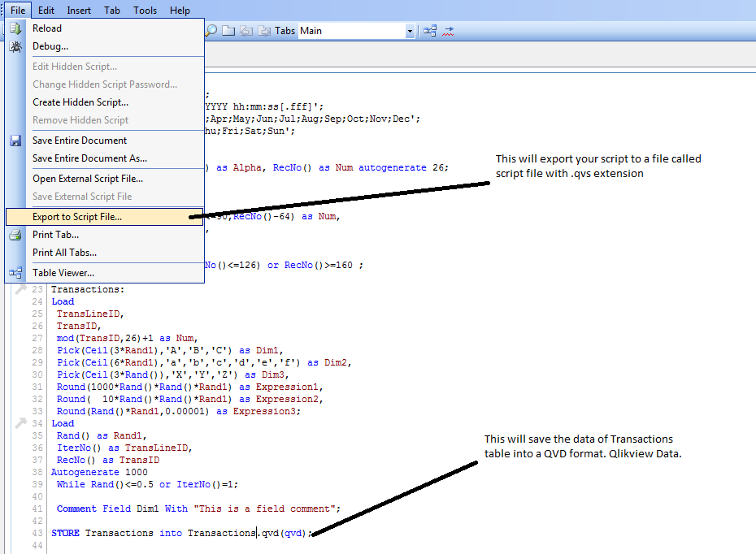Click the Reload icon in File menu
Image resolution: width=756 pixels, height=554 pixels.
click(x=15, y=28)
